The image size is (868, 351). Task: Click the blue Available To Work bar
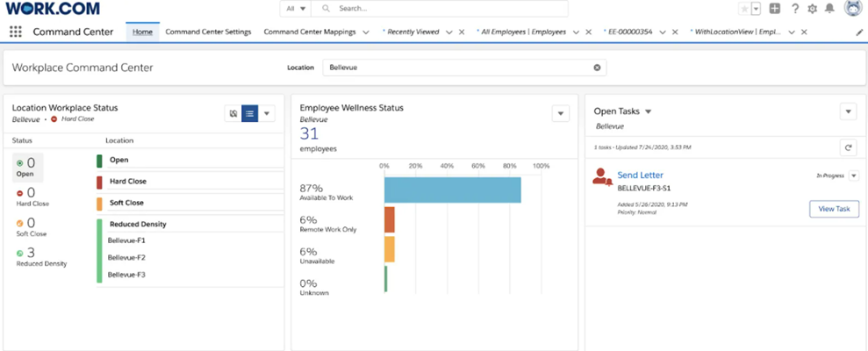click(x=452, y=190)
